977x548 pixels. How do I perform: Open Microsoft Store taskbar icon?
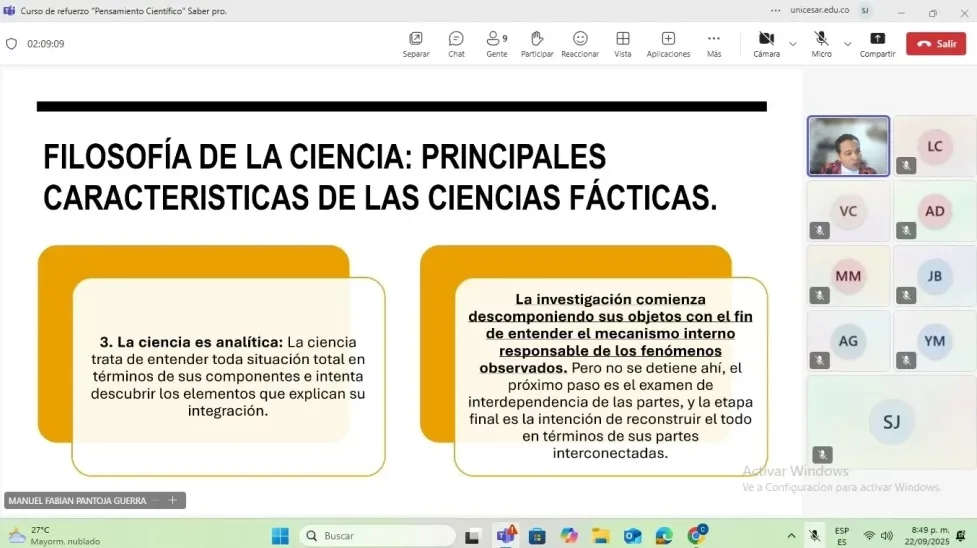point(537,536)
